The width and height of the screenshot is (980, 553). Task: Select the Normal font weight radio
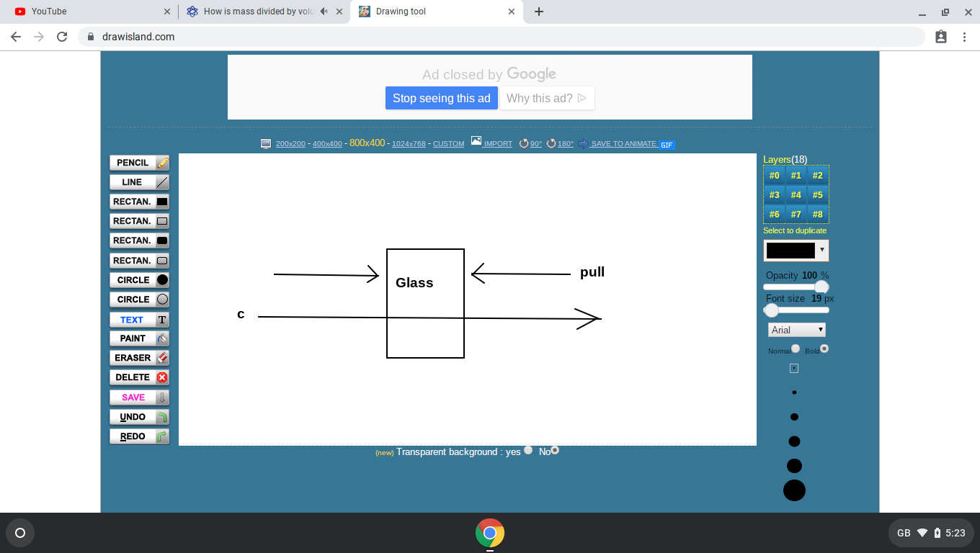point(796,349)
